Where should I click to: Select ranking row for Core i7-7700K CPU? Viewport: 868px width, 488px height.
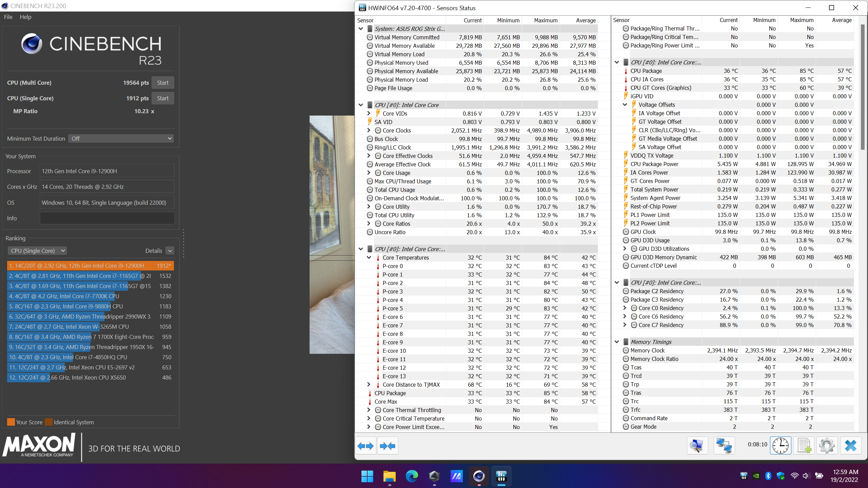tap(91, 296)
